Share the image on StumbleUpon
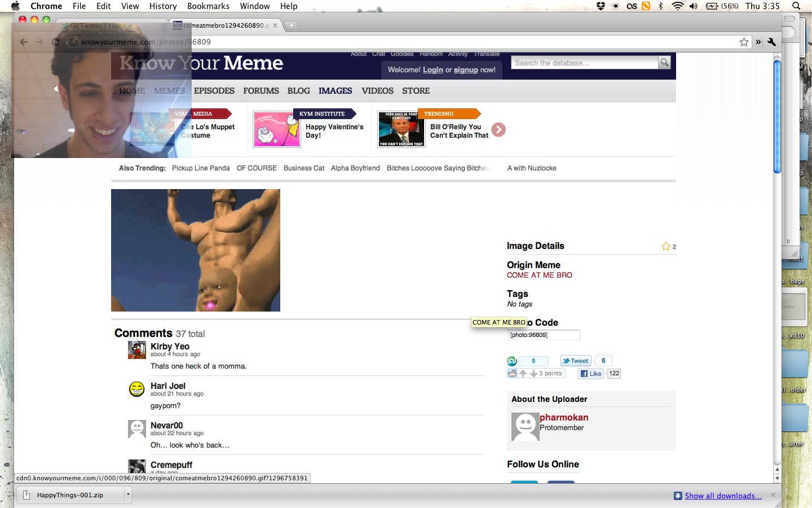Image resolution: width=812 pixels, height=508 pixels. coord(512,361)
